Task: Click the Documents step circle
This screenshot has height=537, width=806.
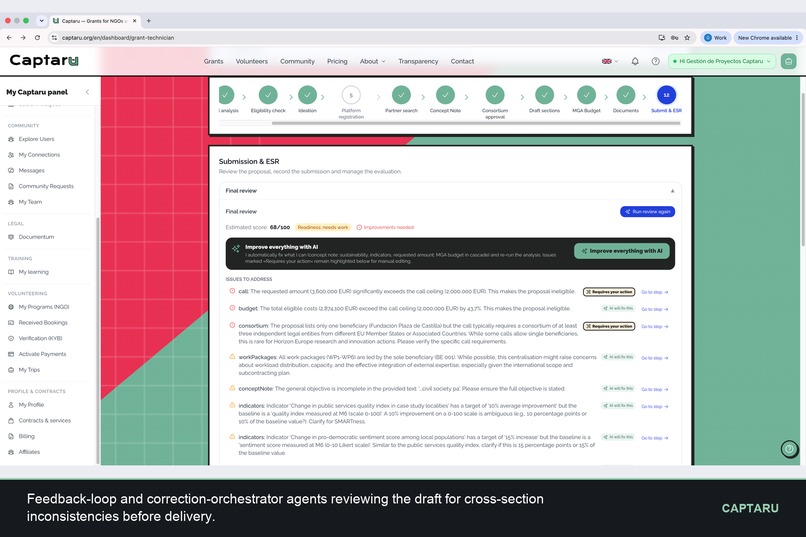Action: pyautogui.click(x=626, y=95)
